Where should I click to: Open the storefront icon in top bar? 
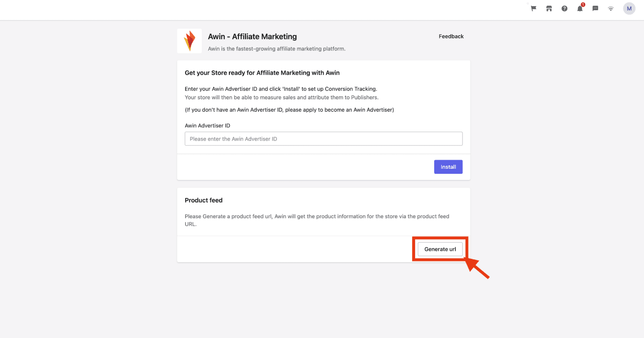coord(549,9)
